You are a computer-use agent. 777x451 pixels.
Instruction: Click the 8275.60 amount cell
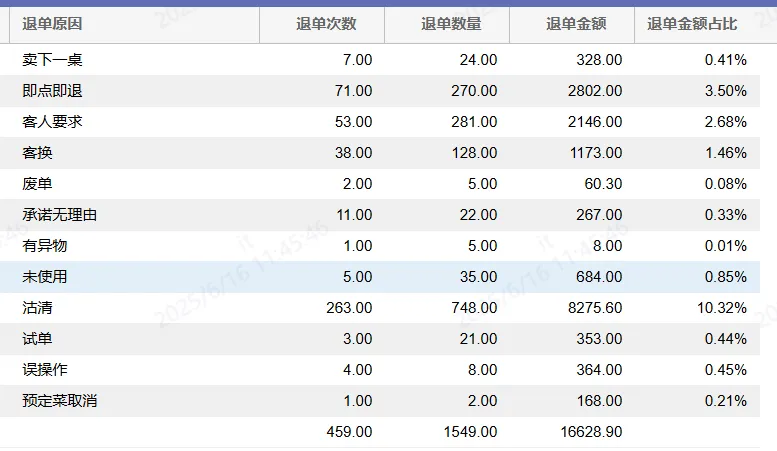(592, 308)
